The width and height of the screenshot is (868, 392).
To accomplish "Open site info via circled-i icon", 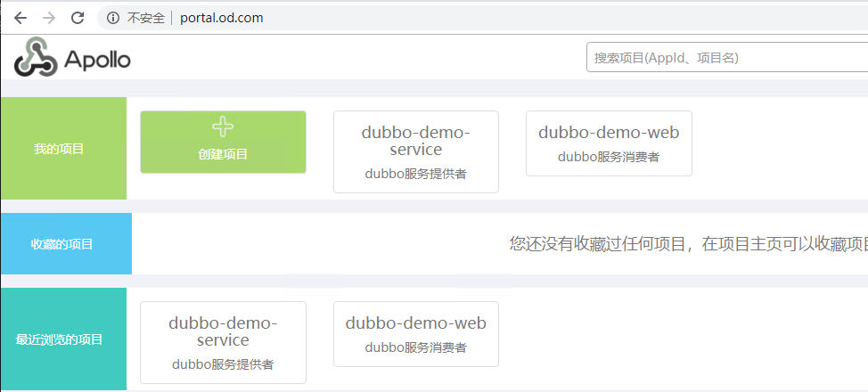I will click(113, 18).
